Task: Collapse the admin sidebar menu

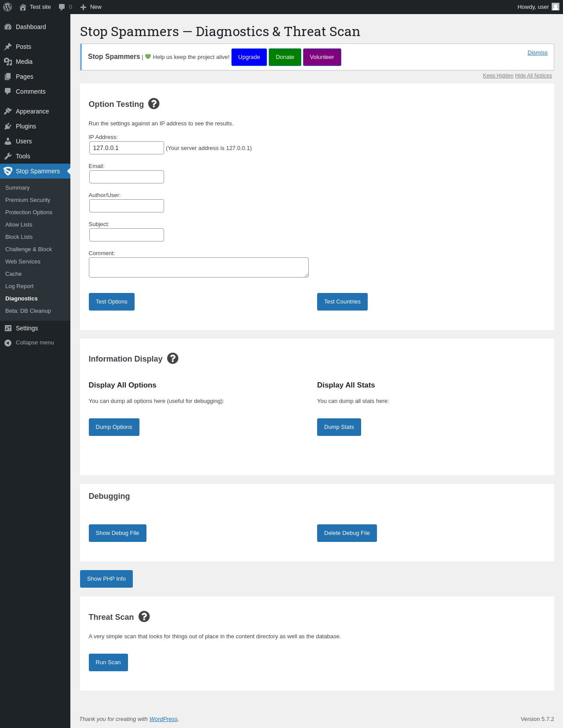Action: pyautogui.click(x=29, y=343)
